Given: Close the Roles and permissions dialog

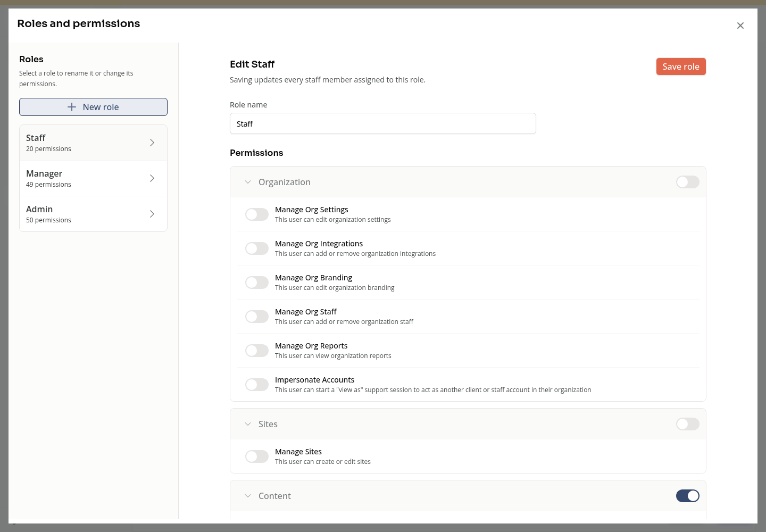Looking at the screenshot, I should click(x=740, y=26).
